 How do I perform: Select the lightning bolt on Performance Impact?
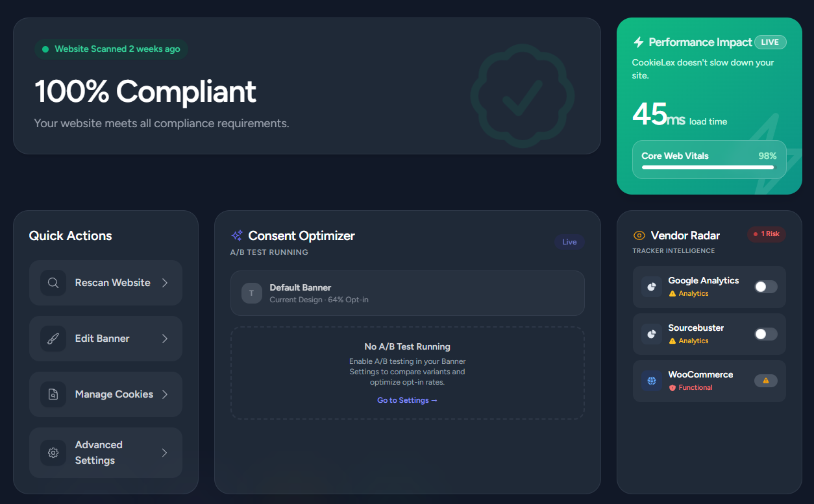639,42
